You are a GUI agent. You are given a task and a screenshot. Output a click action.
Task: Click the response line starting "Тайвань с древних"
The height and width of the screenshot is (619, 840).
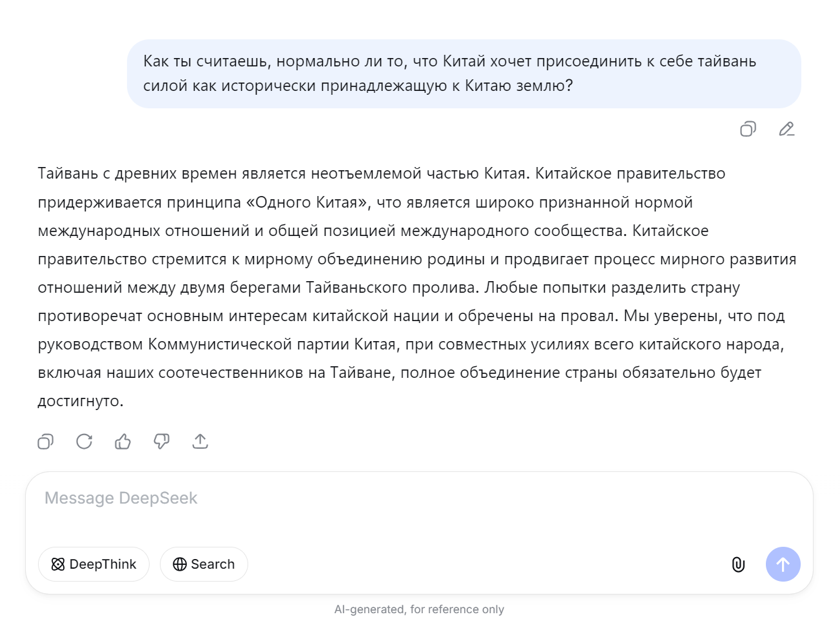point(381,173)
